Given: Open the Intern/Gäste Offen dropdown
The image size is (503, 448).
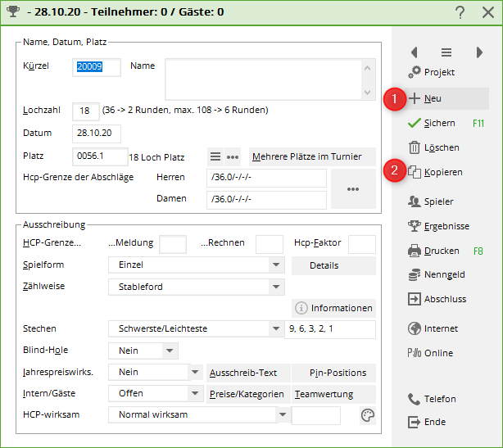Looking at the screenshot, I should tap(195, 393).
